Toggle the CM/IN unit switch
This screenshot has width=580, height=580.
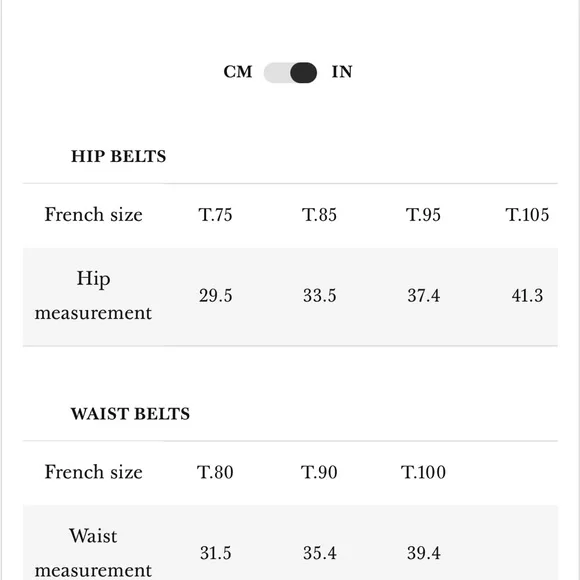(290, 72)
